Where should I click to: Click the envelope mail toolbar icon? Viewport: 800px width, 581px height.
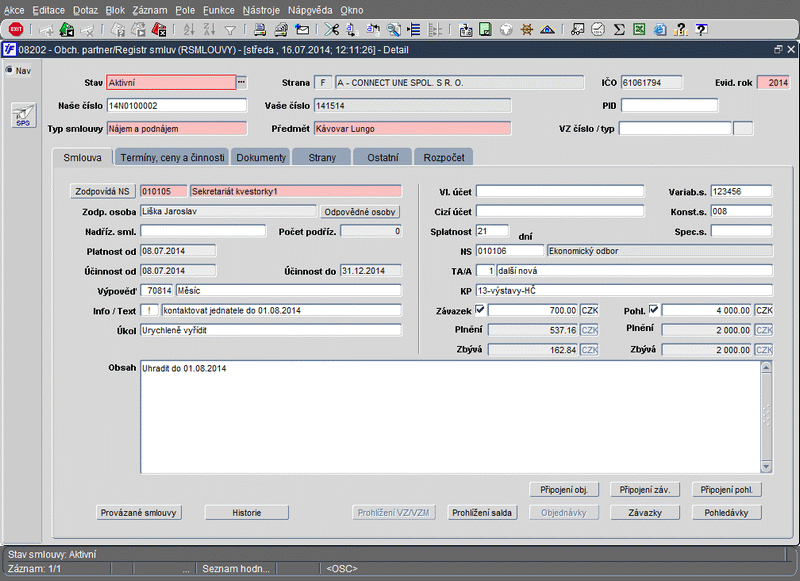pos(302,29)
